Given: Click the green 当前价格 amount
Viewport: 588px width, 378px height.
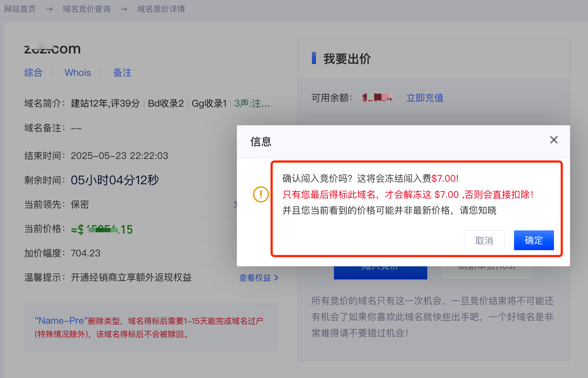Looking at the screenshot, I should pyautogui.click(x=102, y=229).
